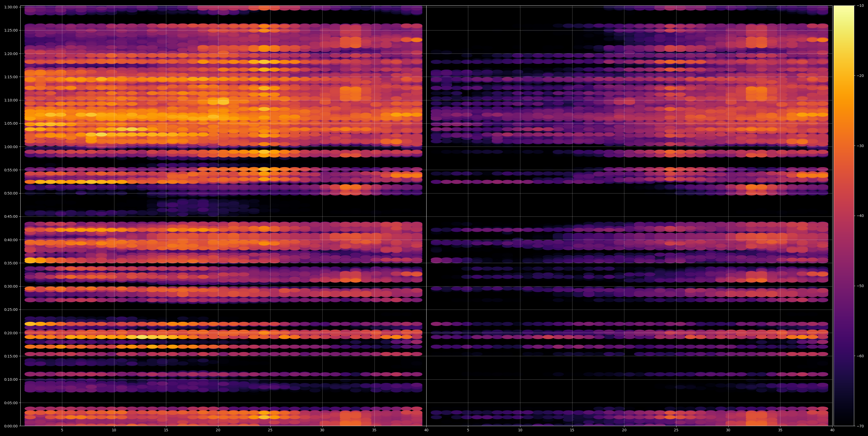Click the 1:05:00 y-axis tick label

pos(11,123)
